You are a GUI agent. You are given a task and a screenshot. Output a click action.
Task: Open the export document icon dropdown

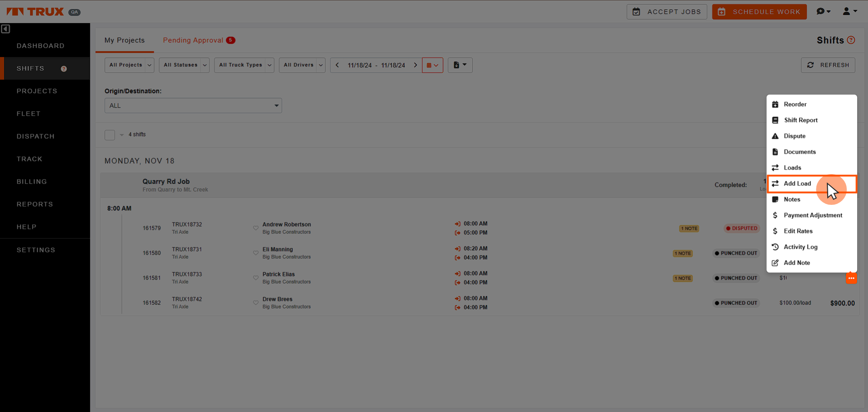460,65
